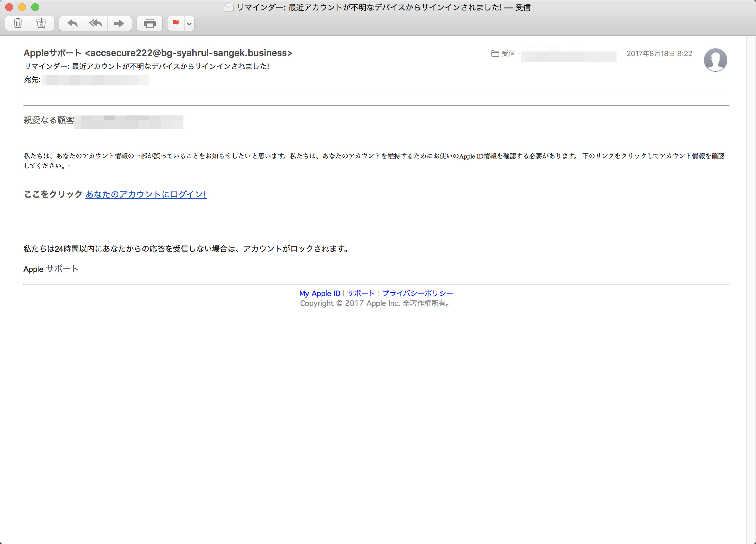Click the green full-screen window button

35,7
